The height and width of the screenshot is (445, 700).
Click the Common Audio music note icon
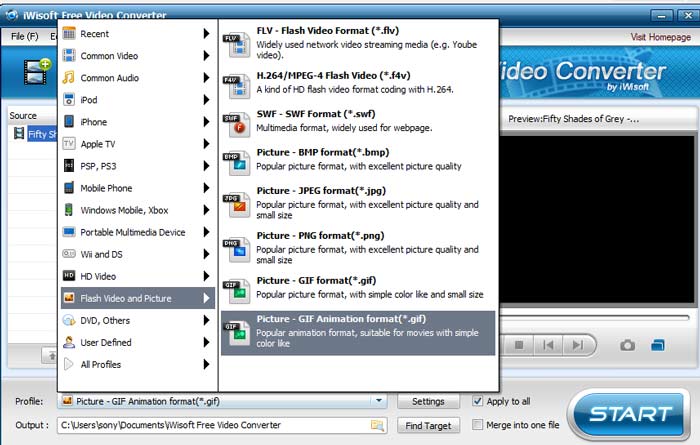[x=69, y=77]
